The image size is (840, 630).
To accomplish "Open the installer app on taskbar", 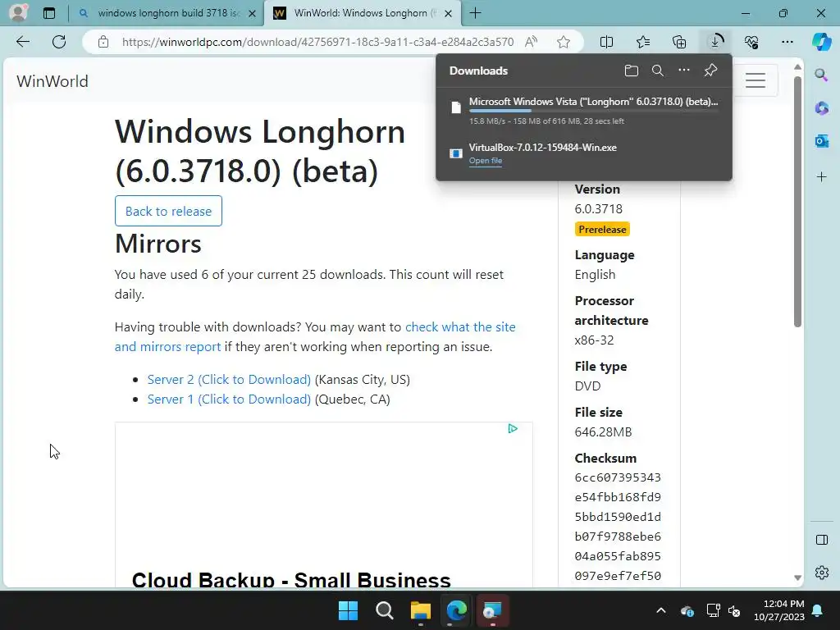I will [x=492, y=610].
